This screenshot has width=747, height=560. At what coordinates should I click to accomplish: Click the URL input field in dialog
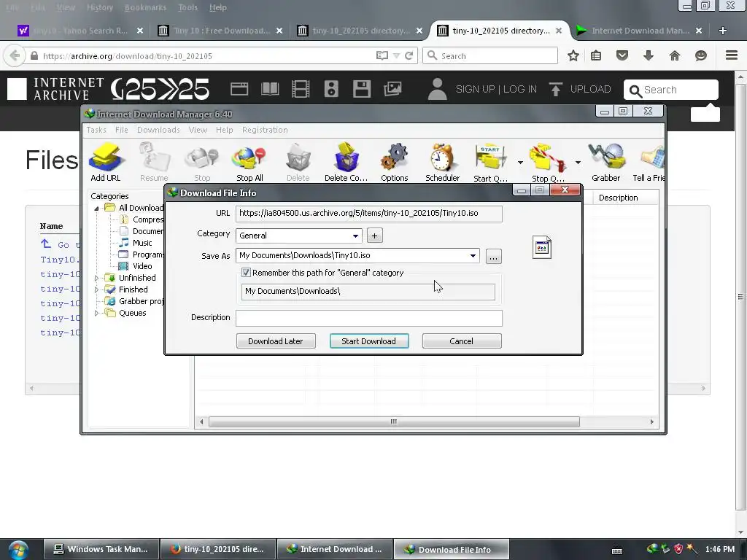(368, 214)
